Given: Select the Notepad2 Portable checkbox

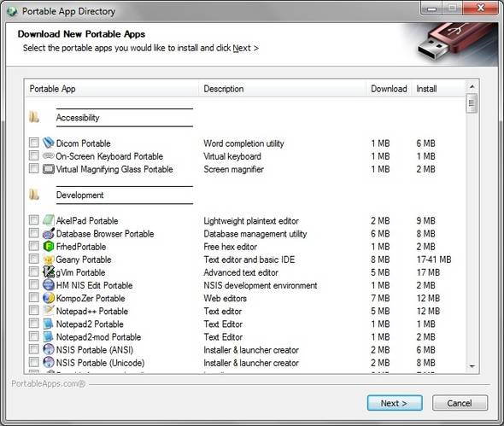Looking at the screenshot, I should [34, 324].
